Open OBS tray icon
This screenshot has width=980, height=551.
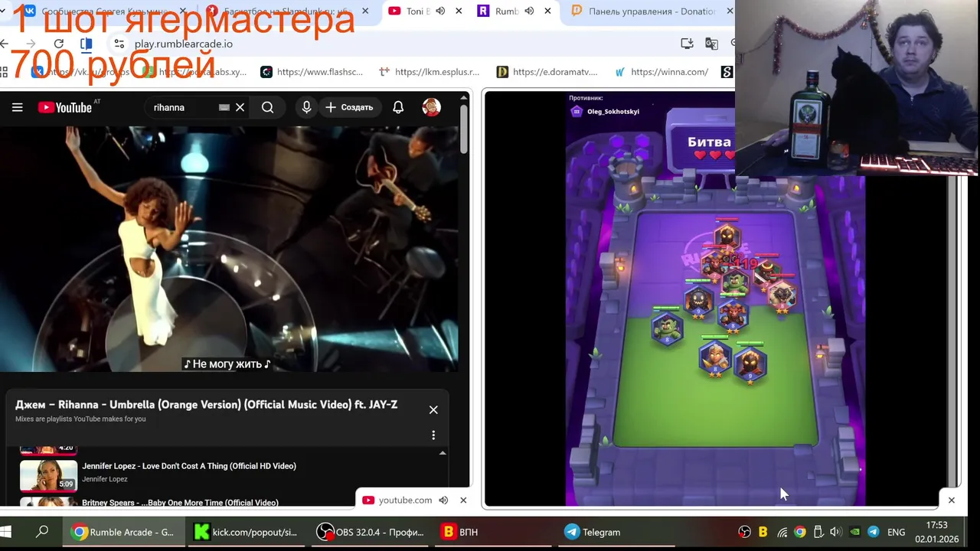pyautogui.click(x=744, y=532)
